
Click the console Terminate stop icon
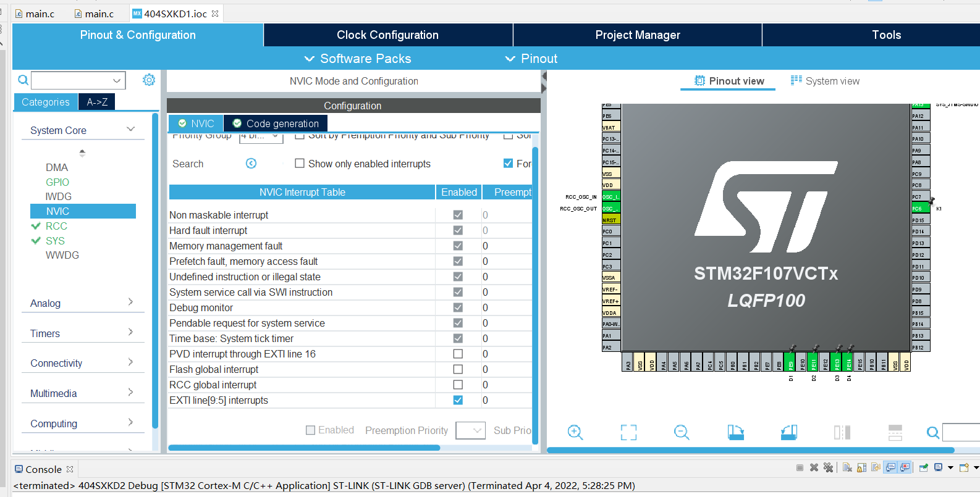[800, 467]
